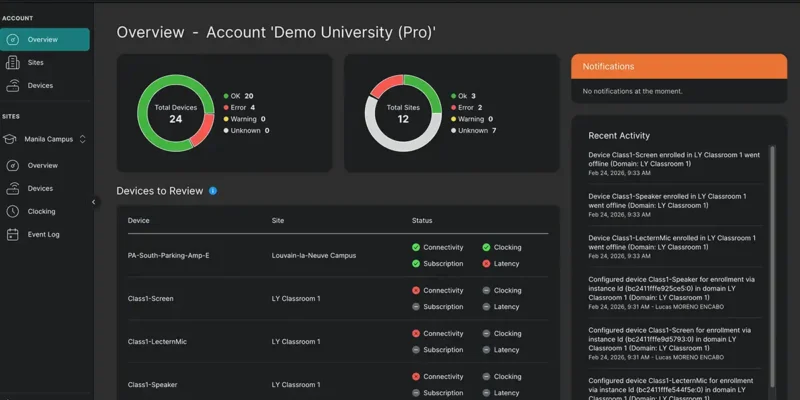Click Class1-Screen Connectivity red error icon
Viewport: 800px width, 400px height.
click(416, 290)
